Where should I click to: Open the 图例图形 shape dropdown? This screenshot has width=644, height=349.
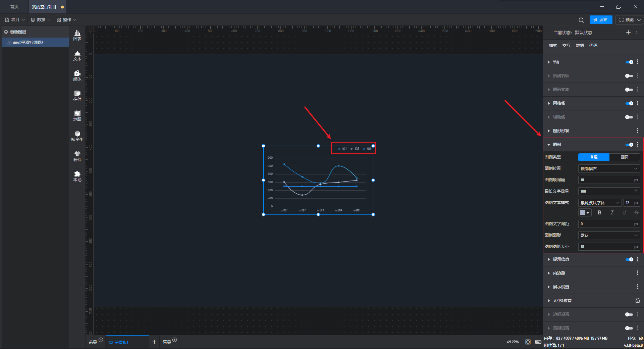(609, 235)
